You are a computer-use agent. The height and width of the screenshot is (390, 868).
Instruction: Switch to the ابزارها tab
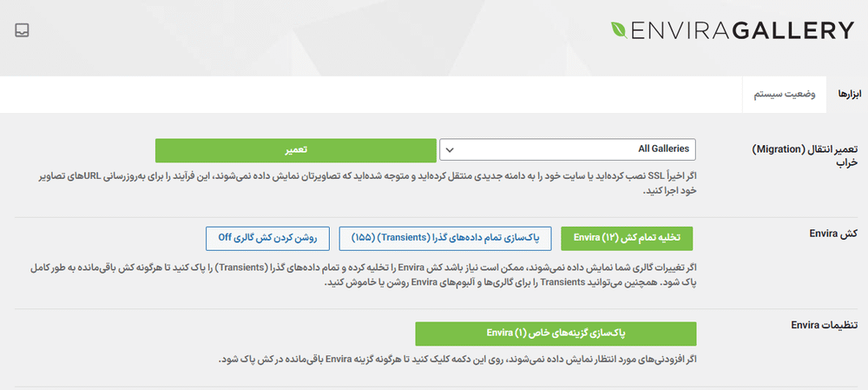847,94
